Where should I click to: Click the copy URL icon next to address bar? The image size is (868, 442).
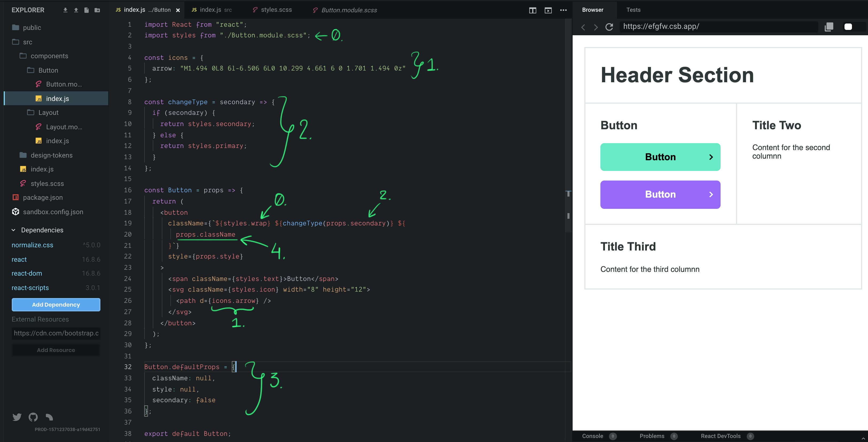[829, 26]
